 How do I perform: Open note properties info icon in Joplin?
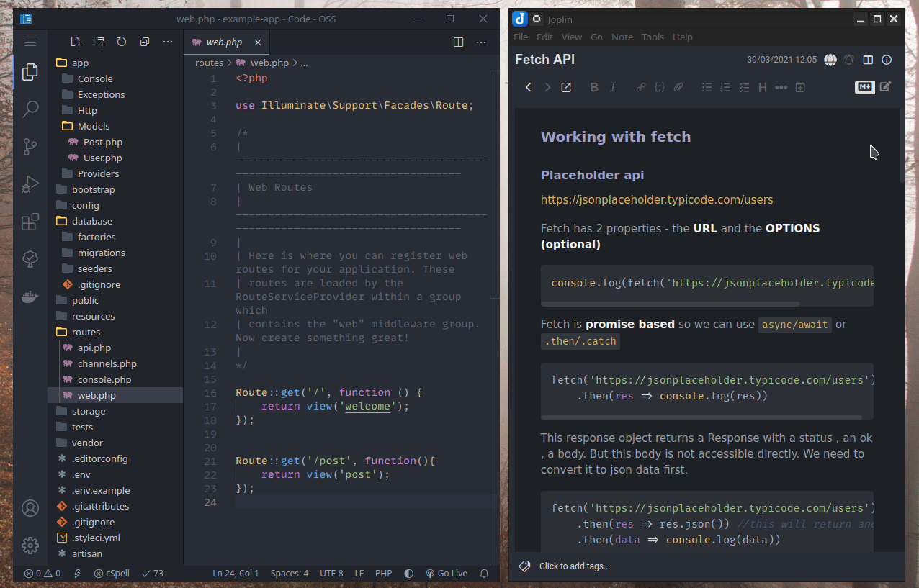887,60
